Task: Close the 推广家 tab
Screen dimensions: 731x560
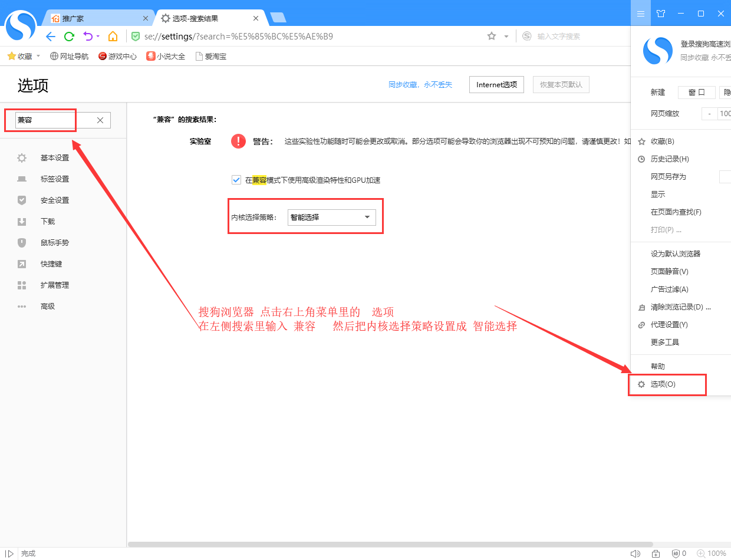Action: click(x=146, y=18)
